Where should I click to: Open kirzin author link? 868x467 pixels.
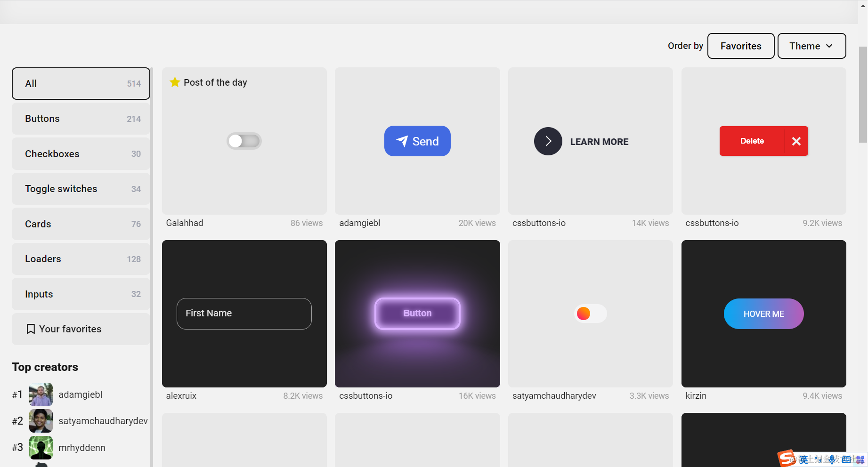coord(696,396)
